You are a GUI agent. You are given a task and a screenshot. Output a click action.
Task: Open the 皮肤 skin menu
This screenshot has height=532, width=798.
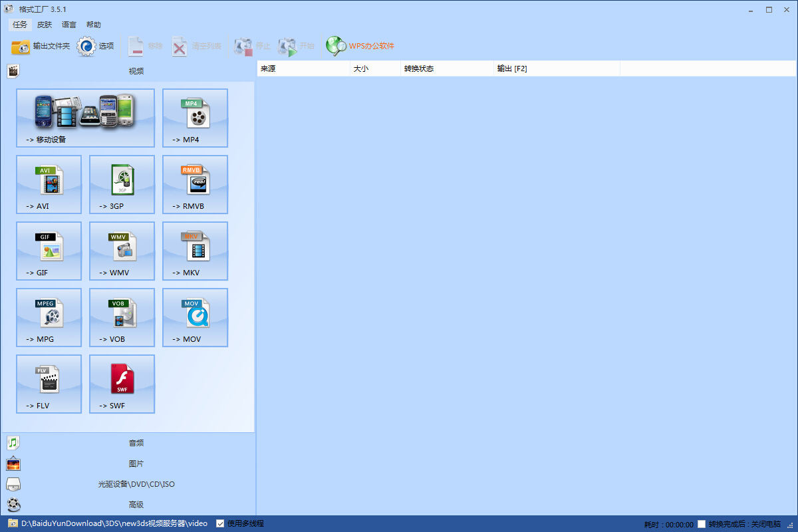click(x=45, y=25)
